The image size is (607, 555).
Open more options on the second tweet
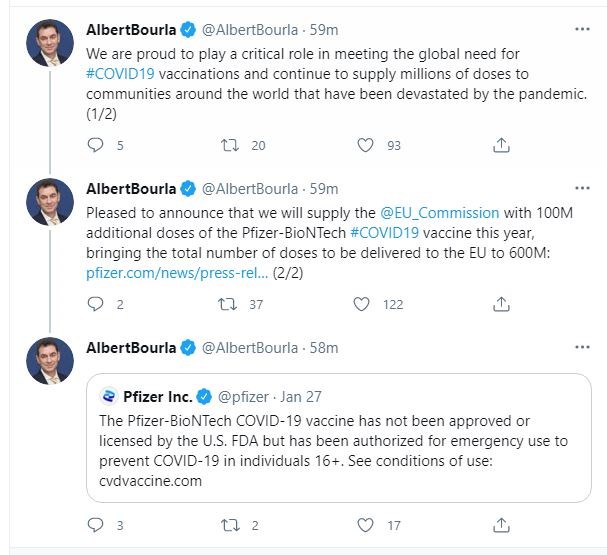point(582,188)
